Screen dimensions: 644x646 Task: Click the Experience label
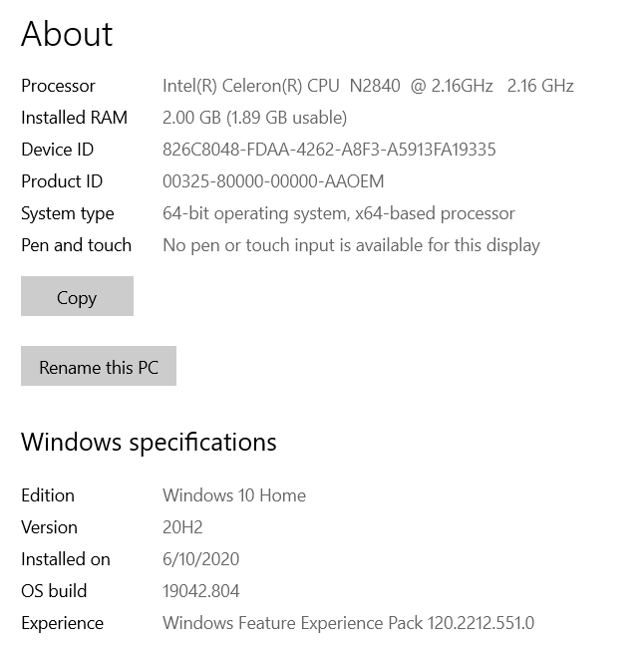coord(62,623)
